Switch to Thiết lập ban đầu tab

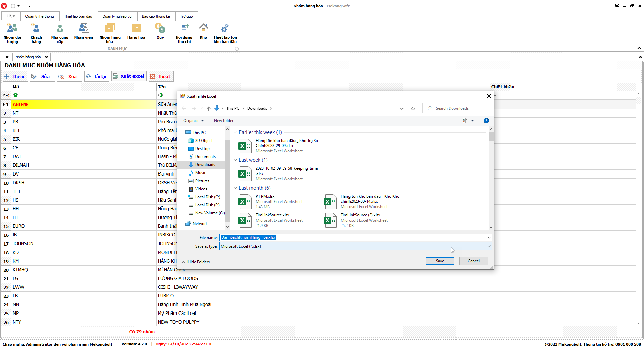[78, 16]
